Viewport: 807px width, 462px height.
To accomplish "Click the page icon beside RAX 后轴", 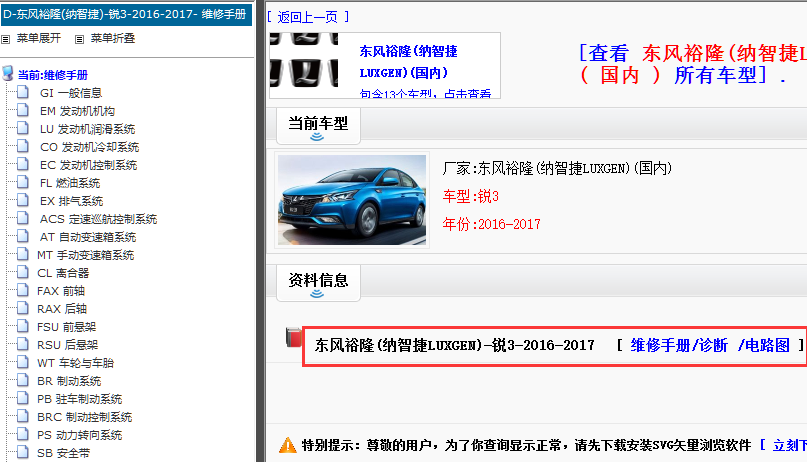I will point(23,309).
